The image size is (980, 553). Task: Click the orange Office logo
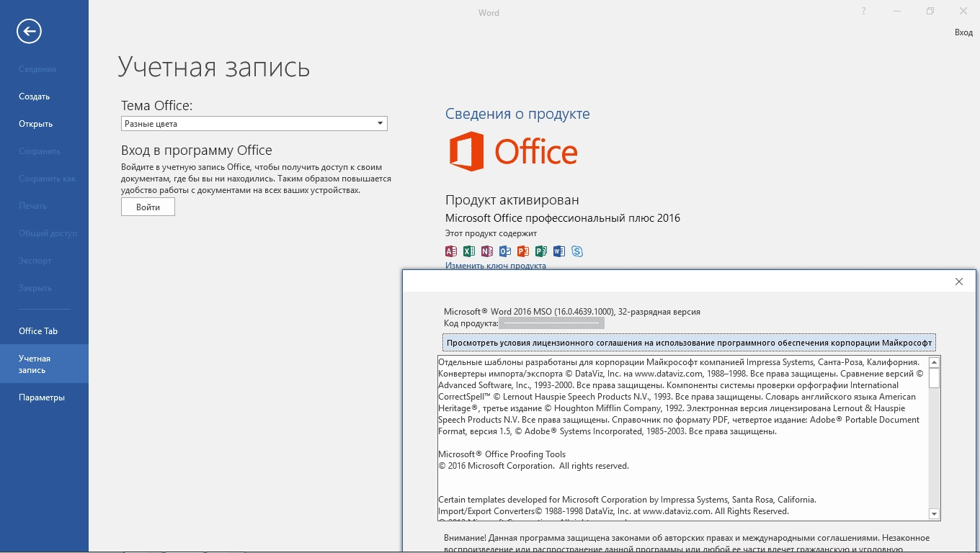tap(513, 151)
